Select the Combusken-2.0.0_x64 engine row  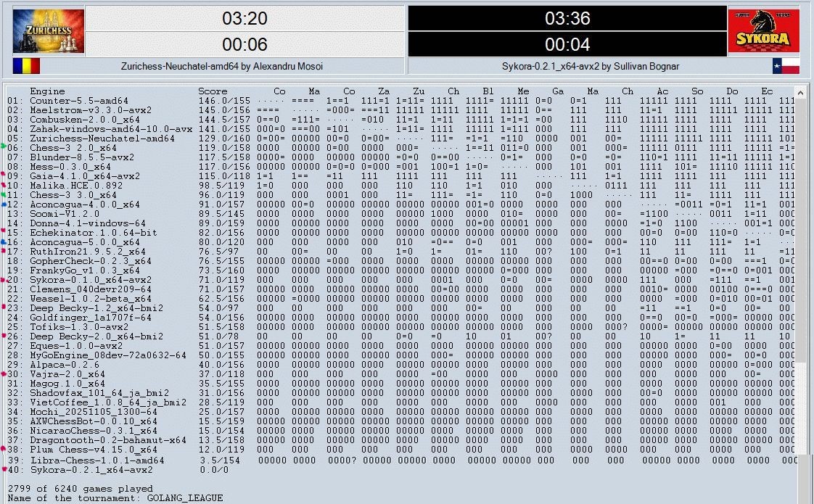coord(400,120)
